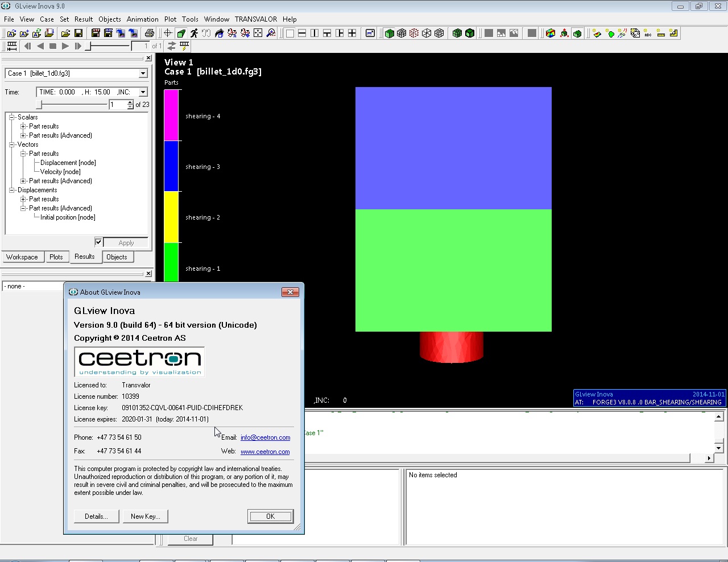Expand Part results under Scalars
Image resolution: width=728 pixels, height=562 pixels.
click(x=23, y=126)
